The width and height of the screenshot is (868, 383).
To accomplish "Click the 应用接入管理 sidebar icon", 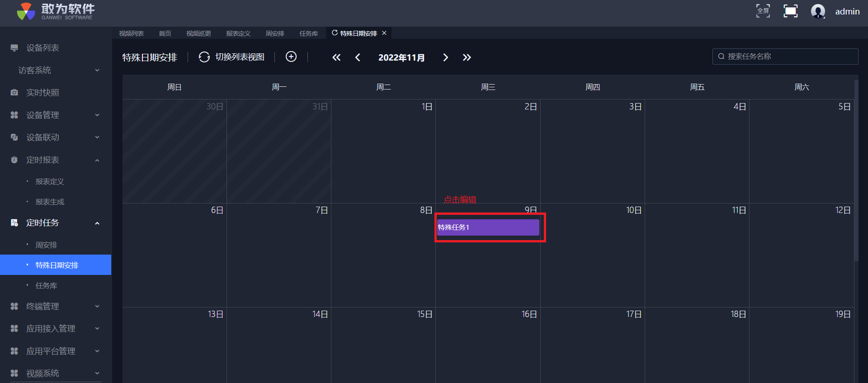I will point(14,329).
